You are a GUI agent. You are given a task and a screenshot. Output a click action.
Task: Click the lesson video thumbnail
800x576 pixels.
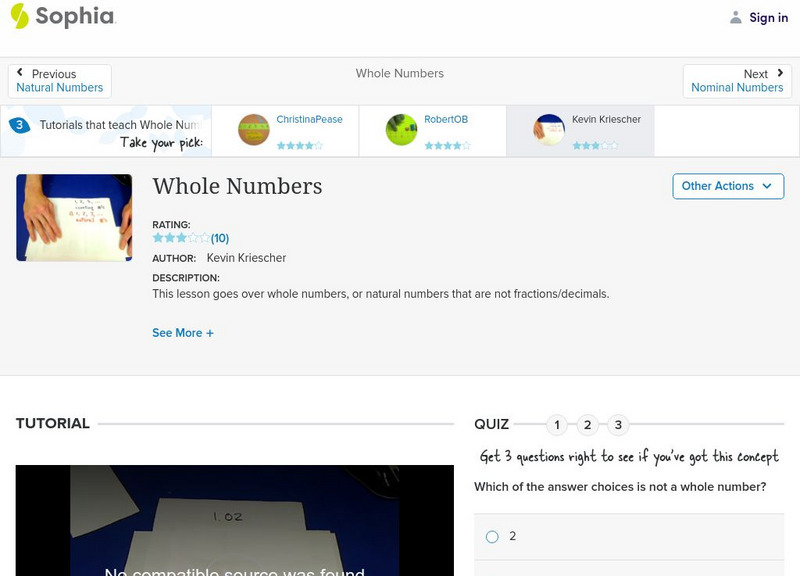73,216
